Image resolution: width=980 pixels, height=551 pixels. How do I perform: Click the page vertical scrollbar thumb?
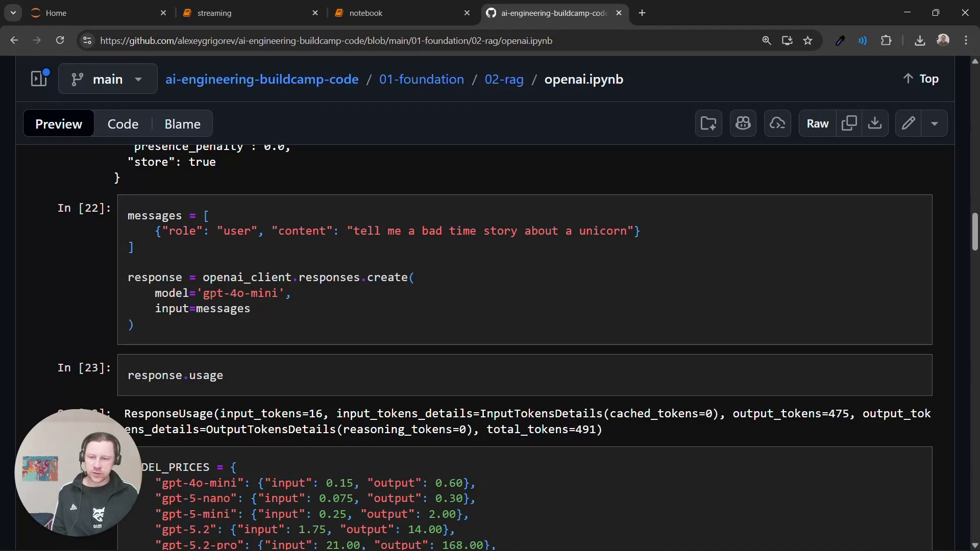[975, 232]
